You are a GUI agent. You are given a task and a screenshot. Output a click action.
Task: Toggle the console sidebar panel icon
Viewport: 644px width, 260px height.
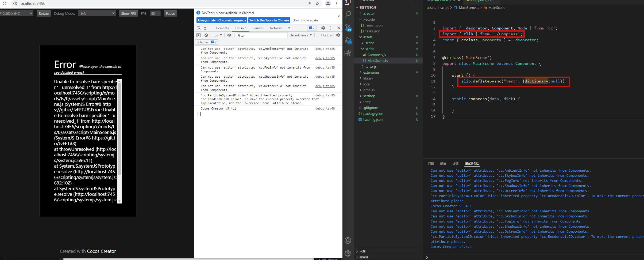coord(198,35)
